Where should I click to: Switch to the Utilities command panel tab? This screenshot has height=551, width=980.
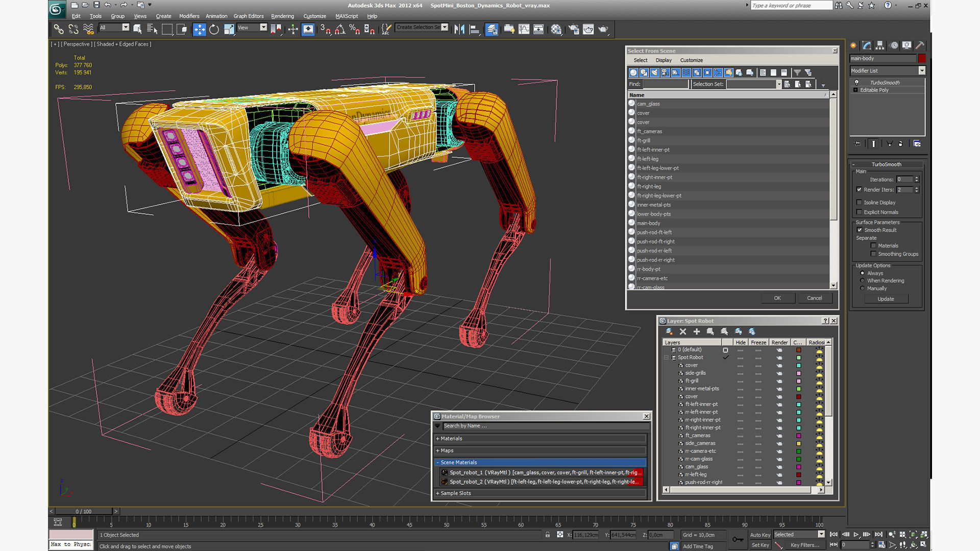[x=920, y=45]
